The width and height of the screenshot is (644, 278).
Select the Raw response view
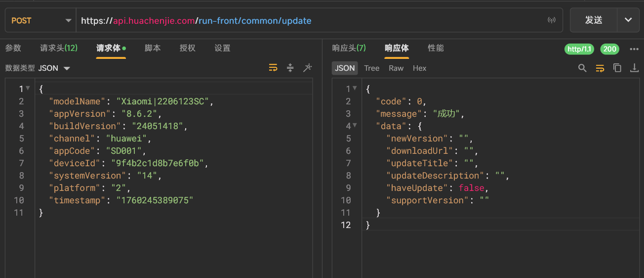tap(396, 68)
